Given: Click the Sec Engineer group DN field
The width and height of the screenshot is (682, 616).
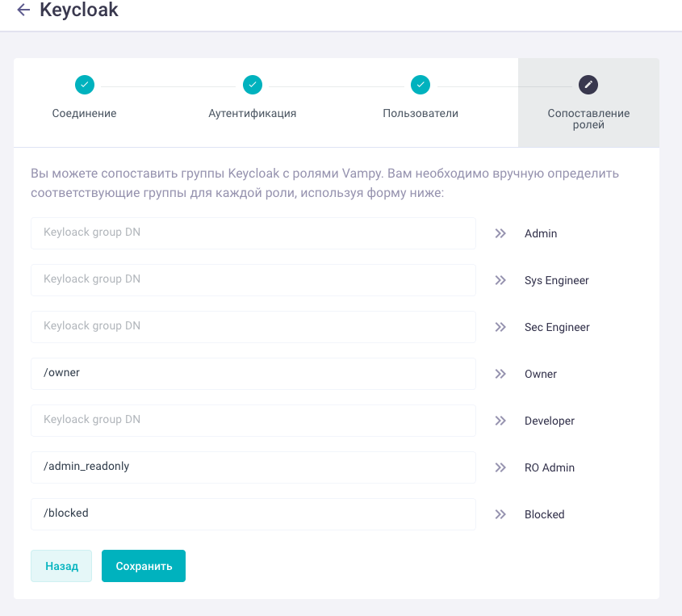Looking at the screenshot, I should click(253, 327).
